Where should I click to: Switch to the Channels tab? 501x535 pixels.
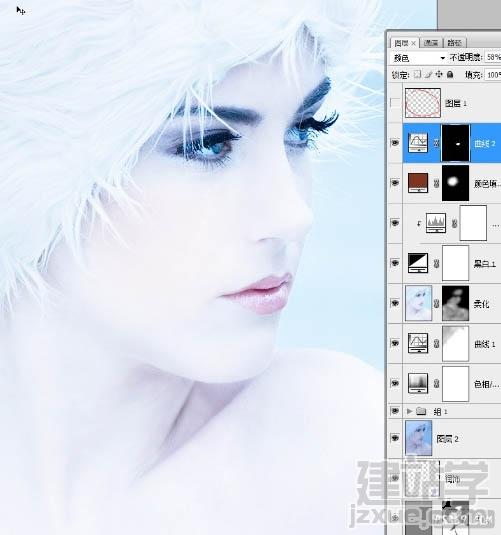431,43
